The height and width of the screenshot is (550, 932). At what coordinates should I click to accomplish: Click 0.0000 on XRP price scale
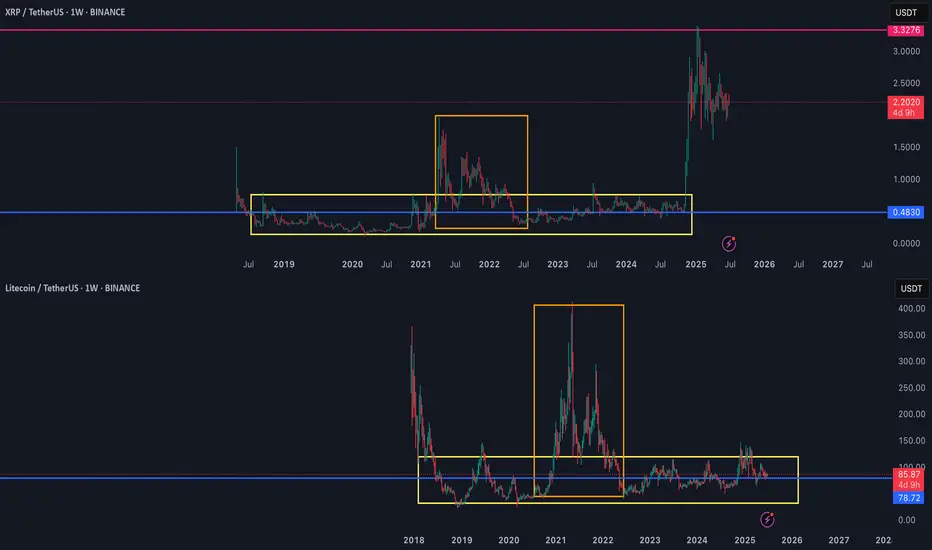coord(906,243)
